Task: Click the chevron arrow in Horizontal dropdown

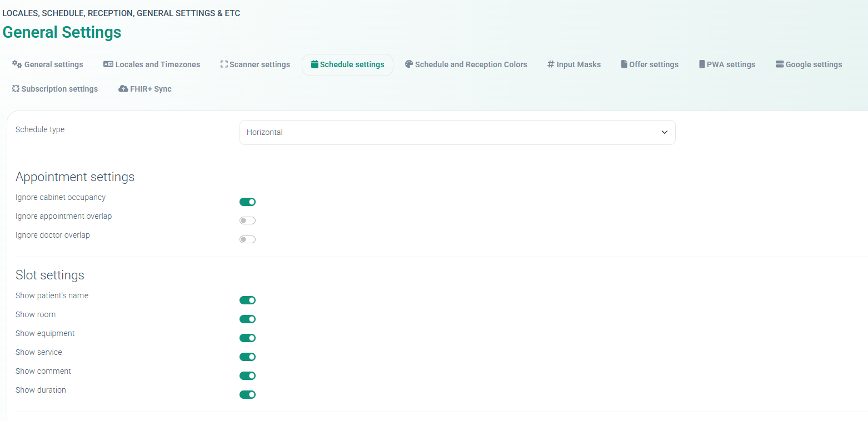Action: 664,133
